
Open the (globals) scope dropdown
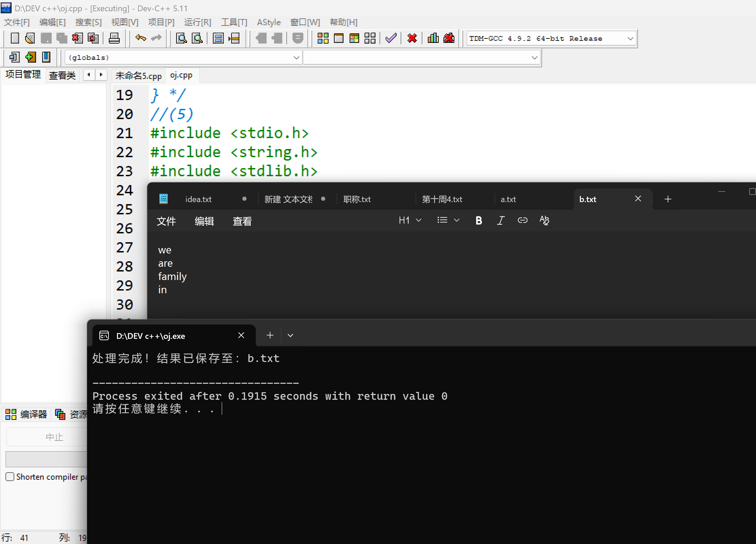296,58
